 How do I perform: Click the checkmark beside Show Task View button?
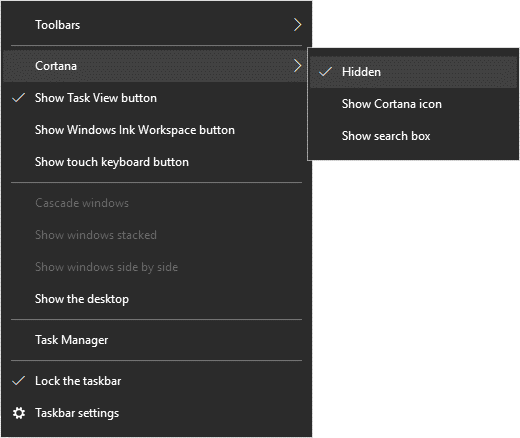(x=19, y=98)
